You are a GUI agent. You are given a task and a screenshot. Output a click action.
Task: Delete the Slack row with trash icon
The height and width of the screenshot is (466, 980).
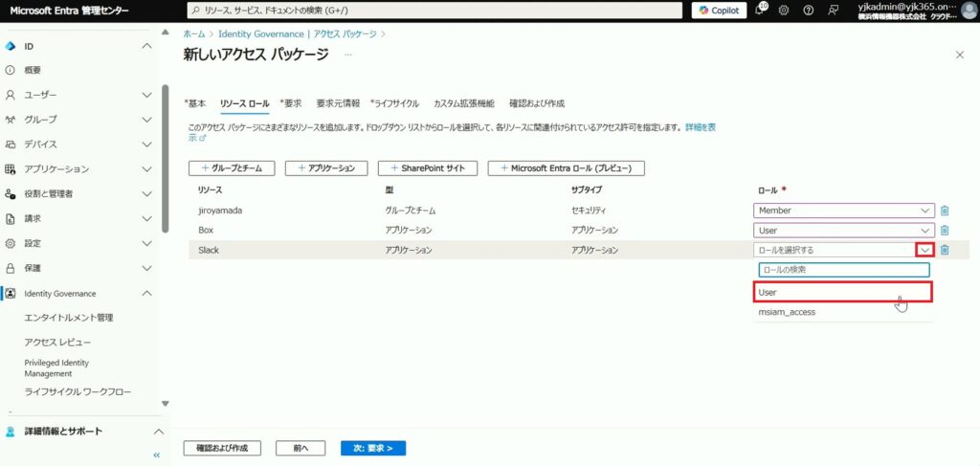[945, 250]
